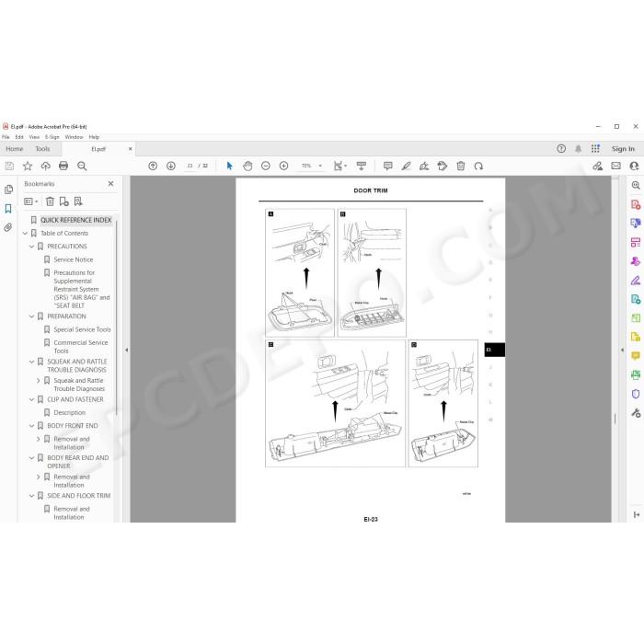Select the Highlight pen tool
This screenshot has width=644, height=644.
pyautogui.click(x=407, y=166)
